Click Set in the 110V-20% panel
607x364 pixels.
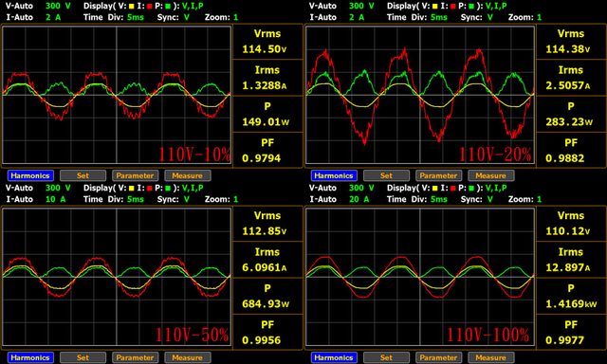[386, 175]
